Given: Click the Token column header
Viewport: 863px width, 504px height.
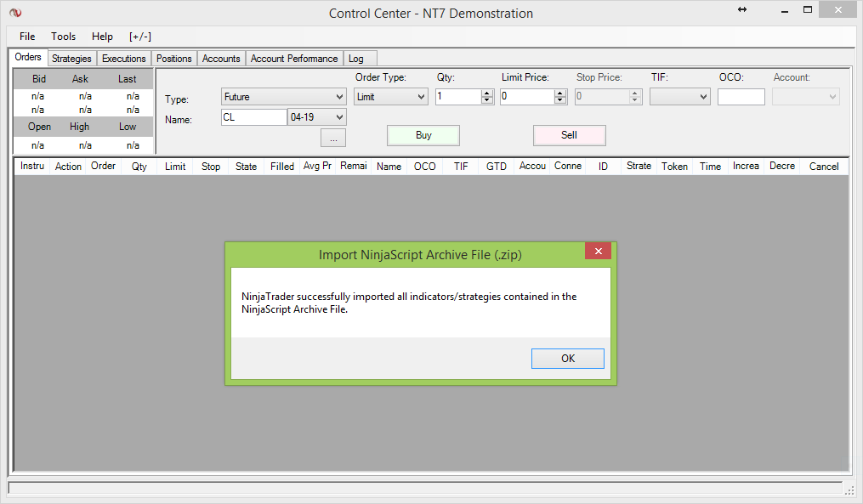Looking at the screenshot, I should (675, 167).
